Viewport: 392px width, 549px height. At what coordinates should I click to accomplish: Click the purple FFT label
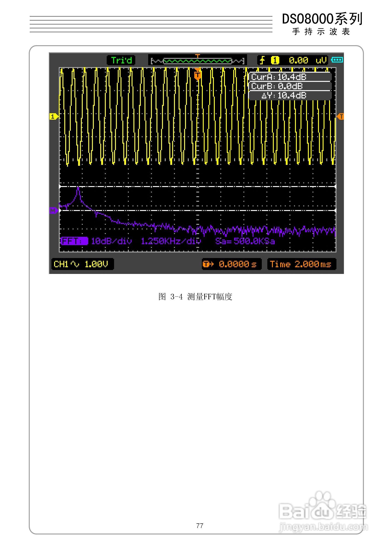pyautogui.click(x=74, y=241)
